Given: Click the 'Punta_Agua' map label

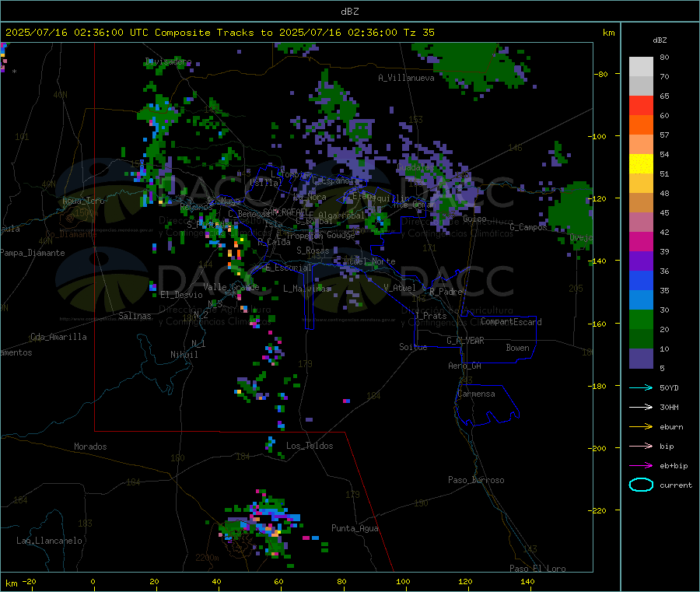Looking at the screenshot, I should pyautogui.click(x=355, y=528).
